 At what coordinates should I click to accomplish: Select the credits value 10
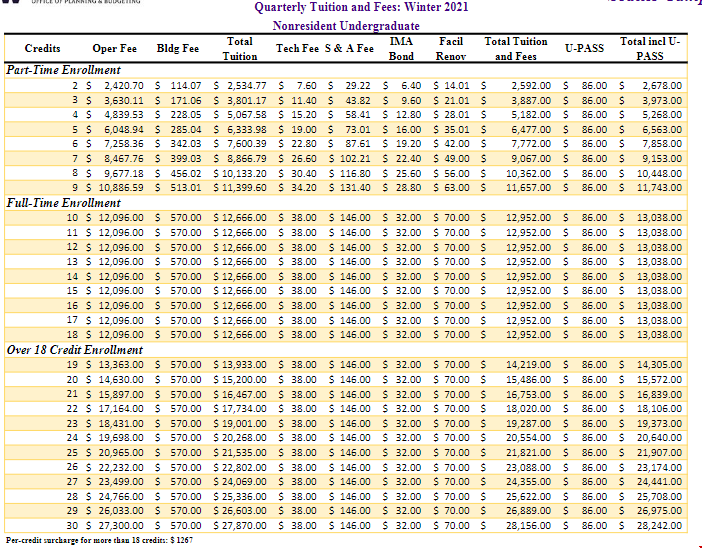[72, 218]
